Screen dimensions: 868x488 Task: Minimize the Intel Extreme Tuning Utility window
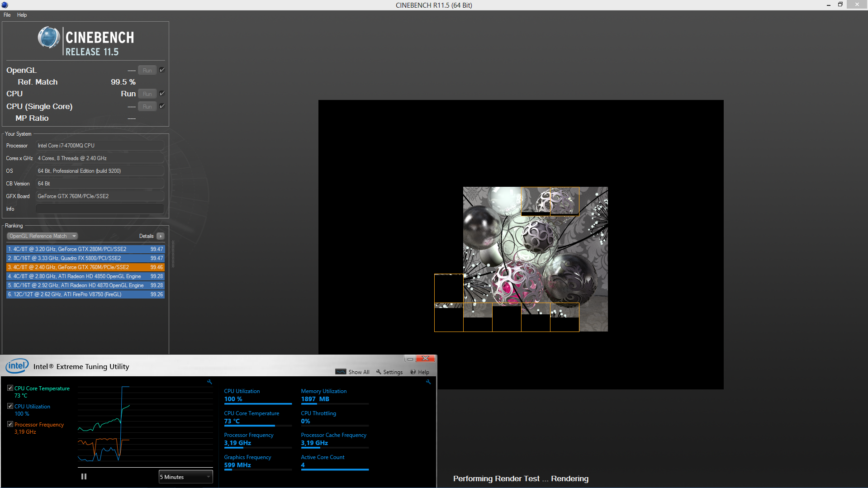(410, 359)
